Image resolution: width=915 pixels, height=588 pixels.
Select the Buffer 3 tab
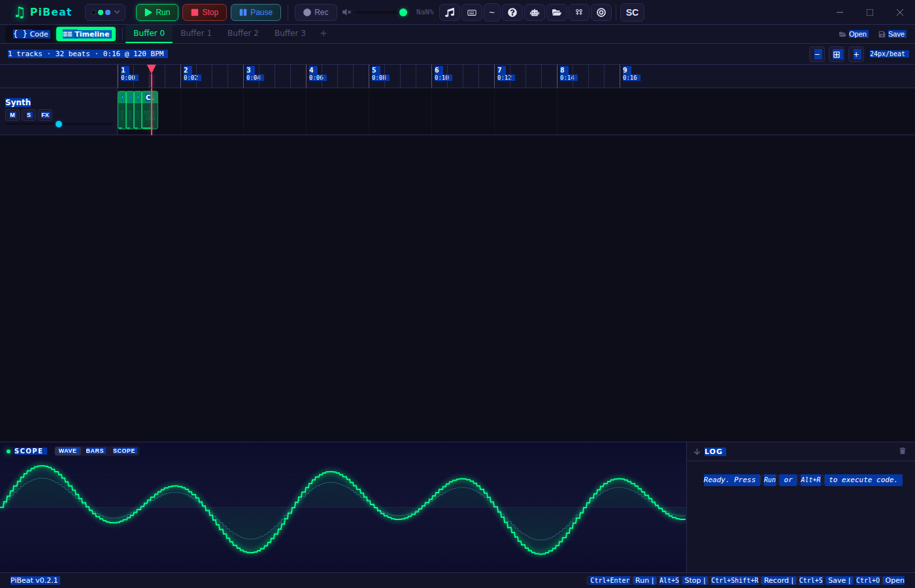[290, 33]
